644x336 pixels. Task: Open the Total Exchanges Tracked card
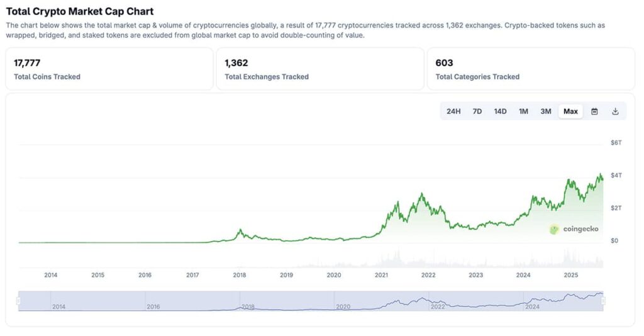point(320,69)
